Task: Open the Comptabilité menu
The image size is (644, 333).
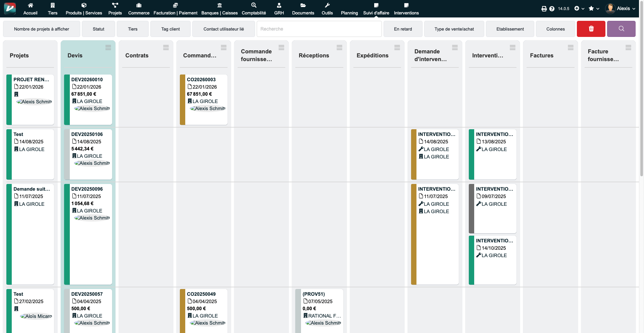Action: click(254, 9)
